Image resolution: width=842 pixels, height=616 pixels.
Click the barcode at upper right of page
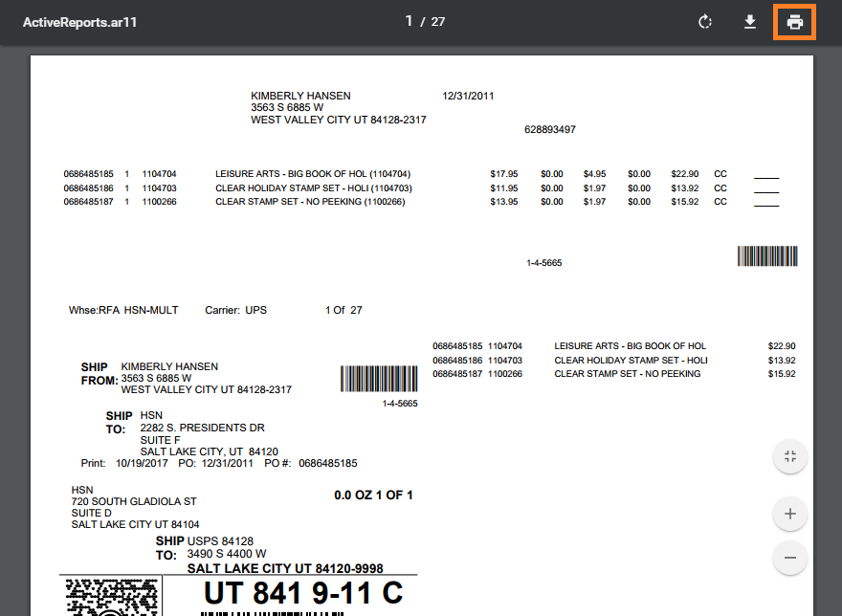[x=767, y=256]
